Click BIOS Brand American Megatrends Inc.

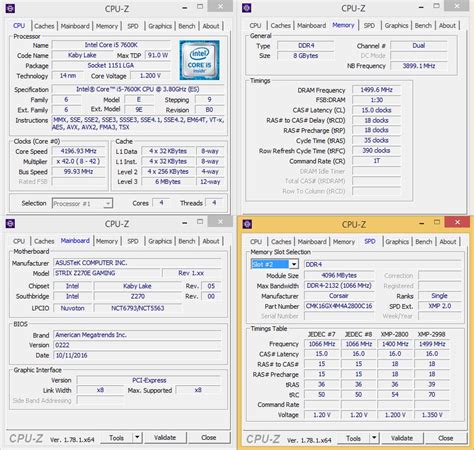click(x=137, y=335)
